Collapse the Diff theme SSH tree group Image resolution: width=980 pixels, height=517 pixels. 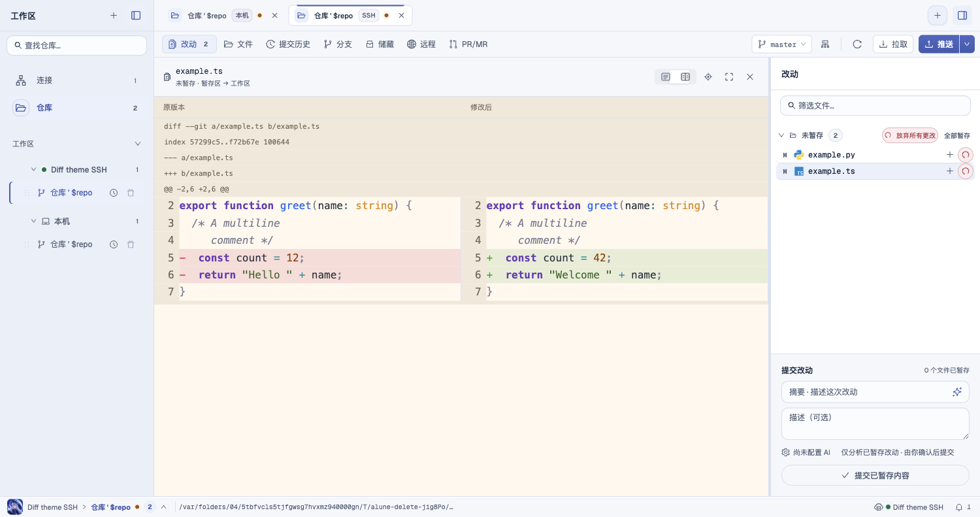click(34, 169)
